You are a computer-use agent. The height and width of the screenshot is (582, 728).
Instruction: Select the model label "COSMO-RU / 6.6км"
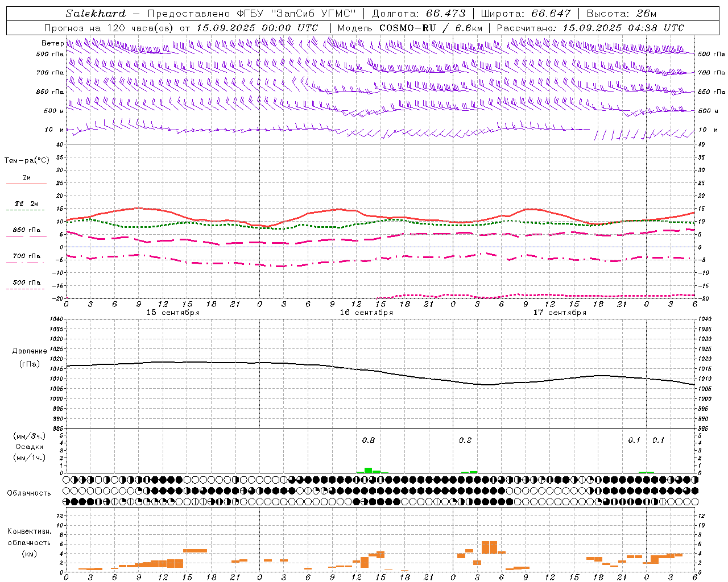(431, 28)
